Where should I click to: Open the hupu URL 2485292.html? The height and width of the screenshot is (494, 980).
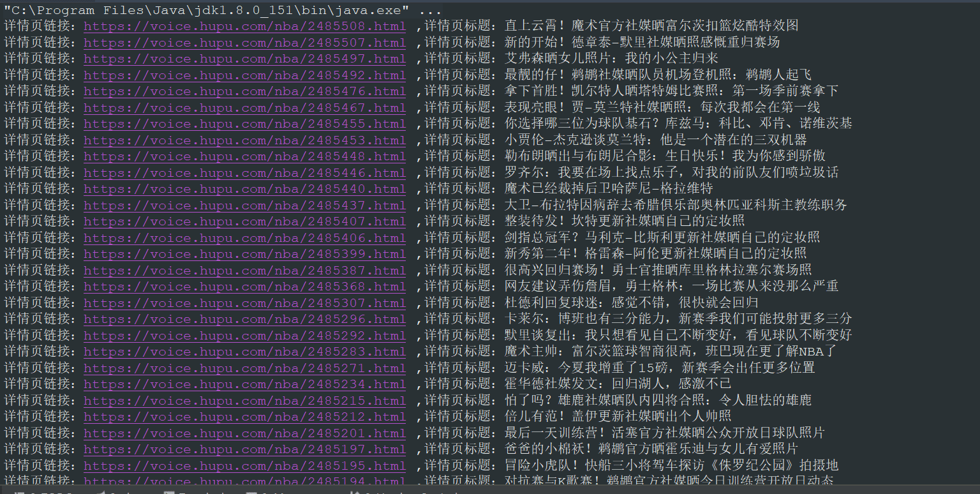point(245,336)
